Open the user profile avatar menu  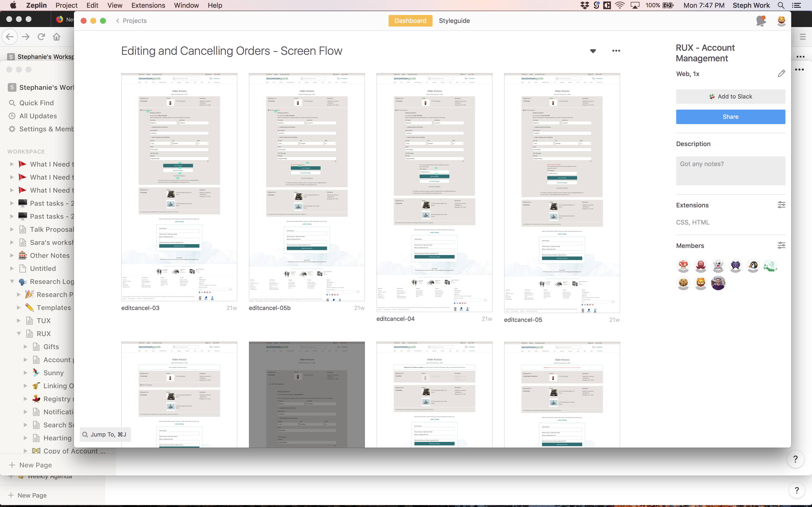(x=782, y=21)
